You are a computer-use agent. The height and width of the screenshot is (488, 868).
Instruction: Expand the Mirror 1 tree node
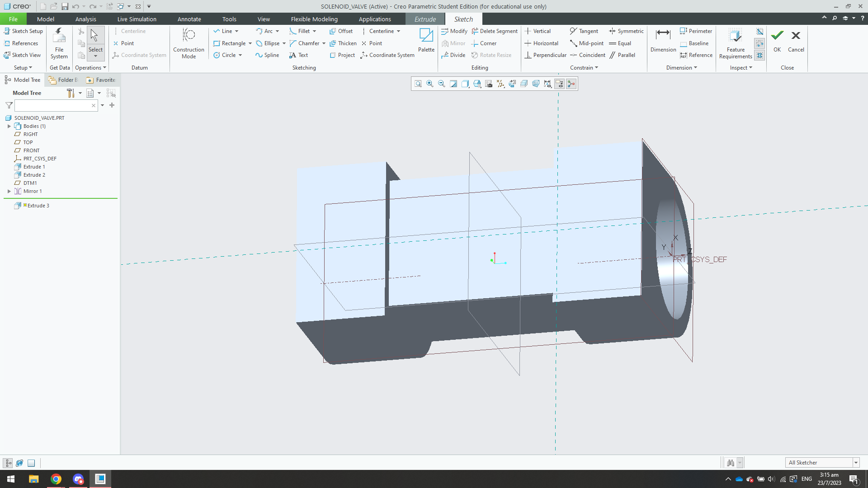point(9,191)
